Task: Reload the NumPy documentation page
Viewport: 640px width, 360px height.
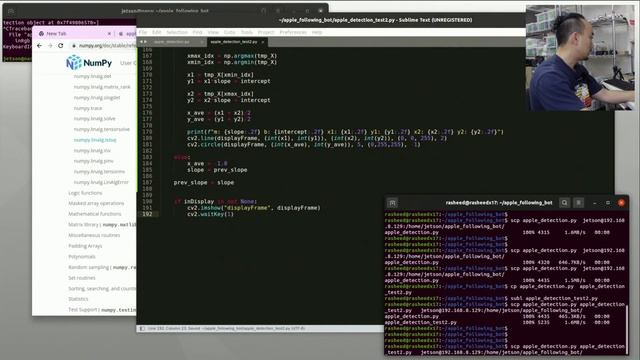Action: pyautogui.click(x=61, y=46)
